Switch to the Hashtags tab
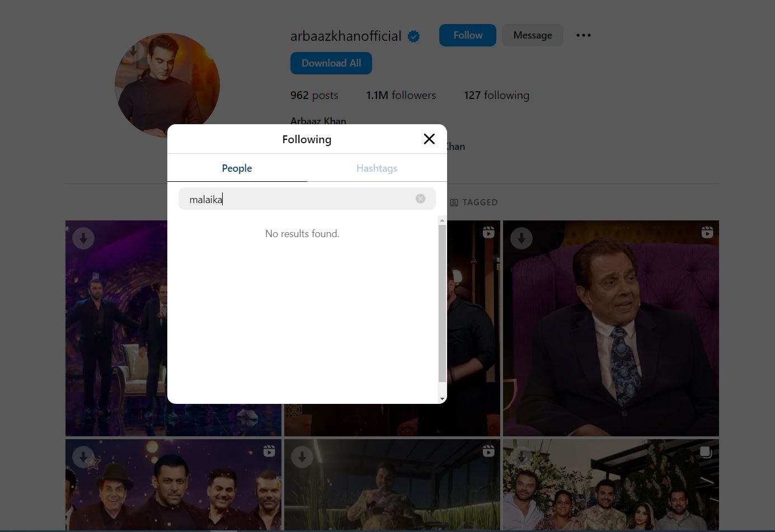Image resolution: width=775 pixels, height=532 pixels. coord(377,168)
